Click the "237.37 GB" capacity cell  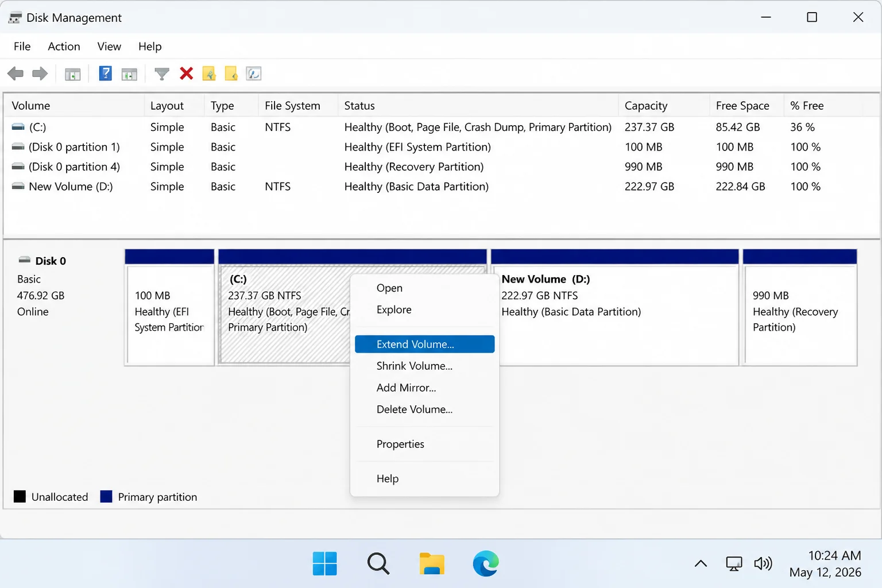click(649, 127)
